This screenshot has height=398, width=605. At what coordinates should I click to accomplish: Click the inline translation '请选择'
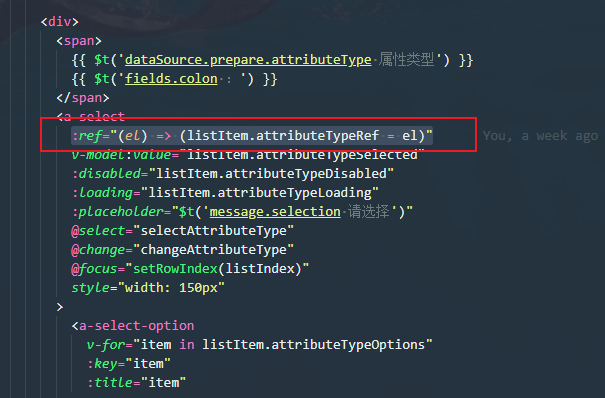pos(369,212)
